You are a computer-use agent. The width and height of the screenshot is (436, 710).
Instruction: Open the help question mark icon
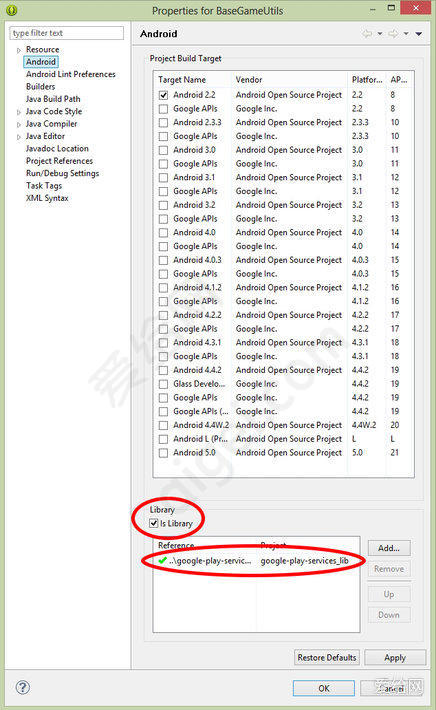coord(23,687)
